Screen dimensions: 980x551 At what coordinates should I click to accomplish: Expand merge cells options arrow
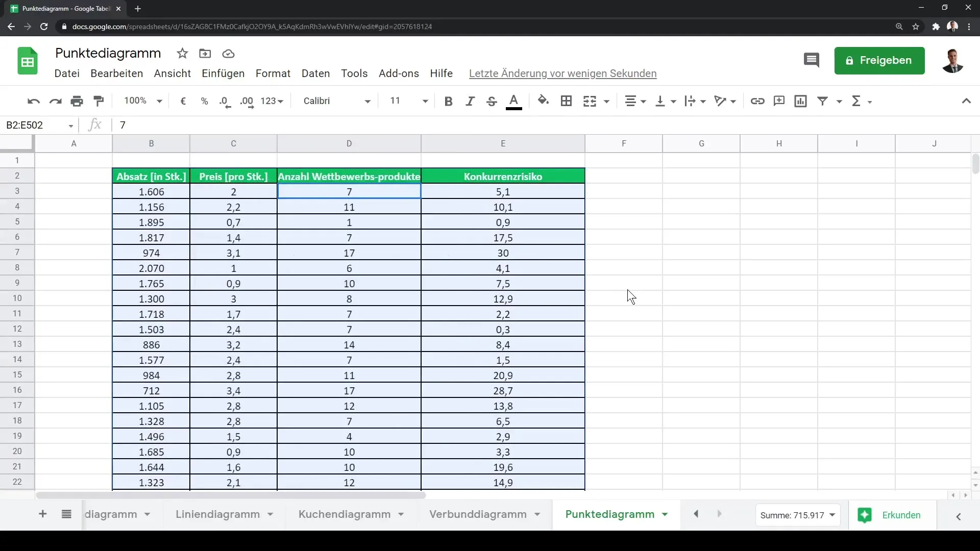pyautogui.click(x=606, y=102)
